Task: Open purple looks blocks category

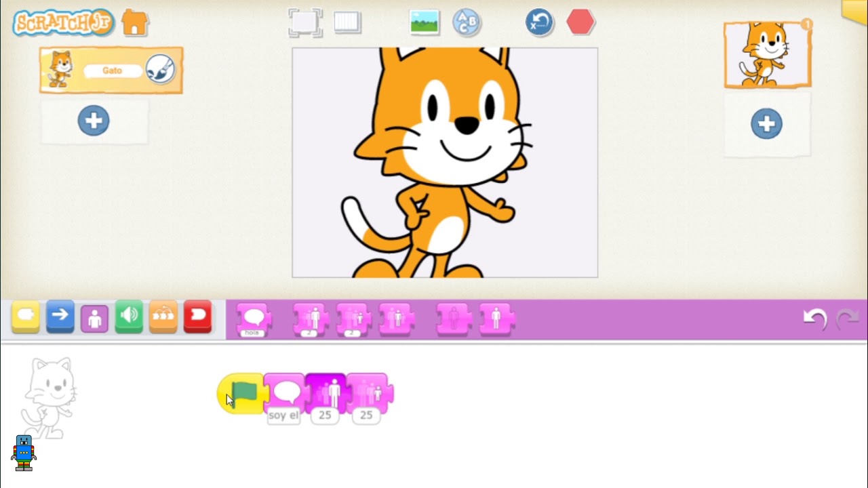Action: point(95,317)
